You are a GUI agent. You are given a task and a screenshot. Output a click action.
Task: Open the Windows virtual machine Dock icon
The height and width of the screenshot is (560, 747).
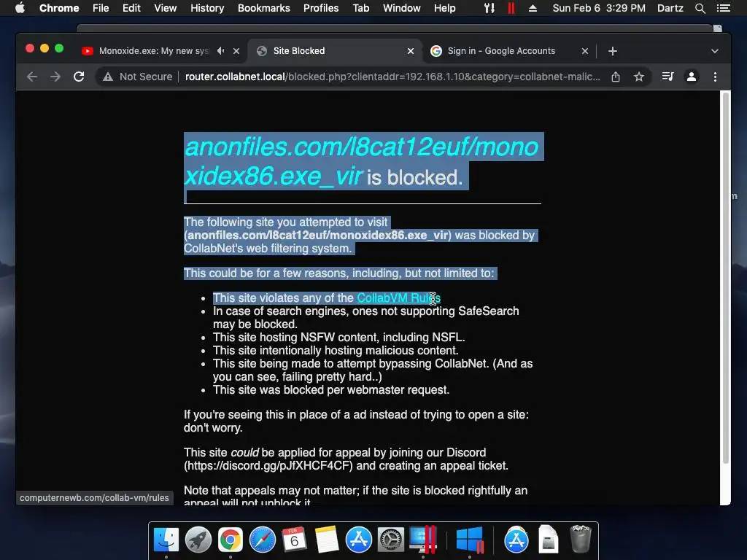(470, 540)
